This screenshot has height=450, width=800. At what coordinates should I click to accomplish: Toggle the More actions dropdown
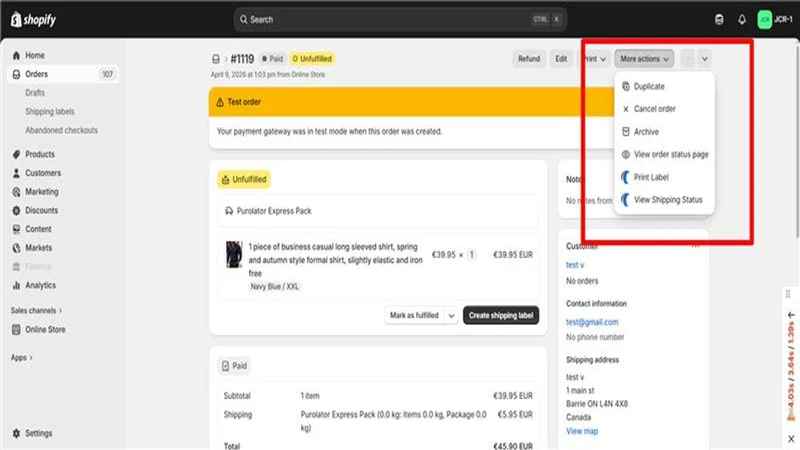[x=644, y=59]
